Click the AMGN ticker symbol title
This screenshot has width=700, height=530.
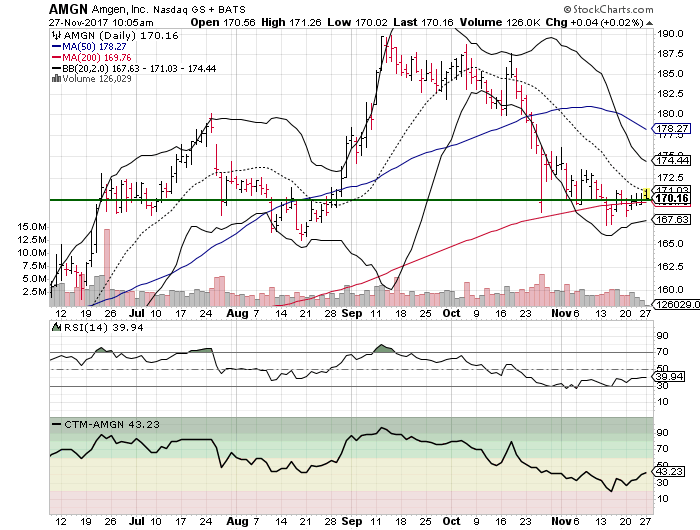point(68,9)
